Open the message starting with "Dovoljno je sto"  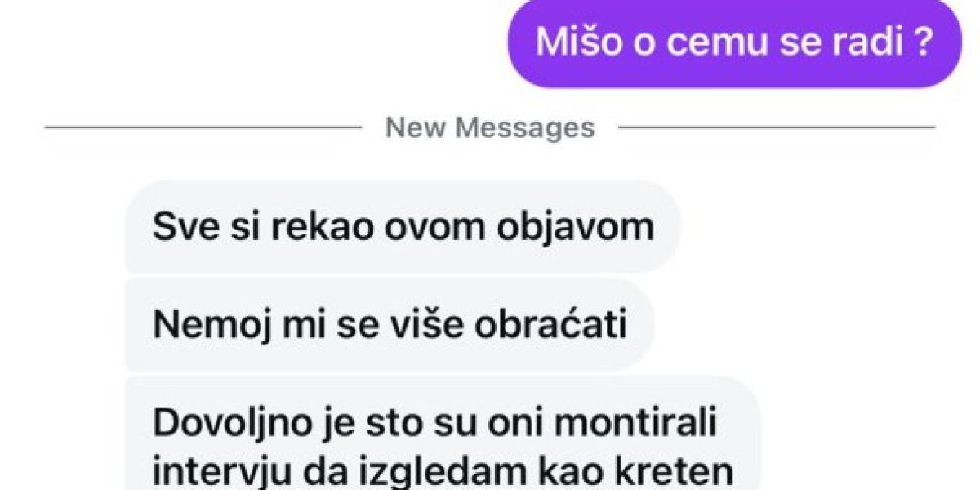click(442, 434)
